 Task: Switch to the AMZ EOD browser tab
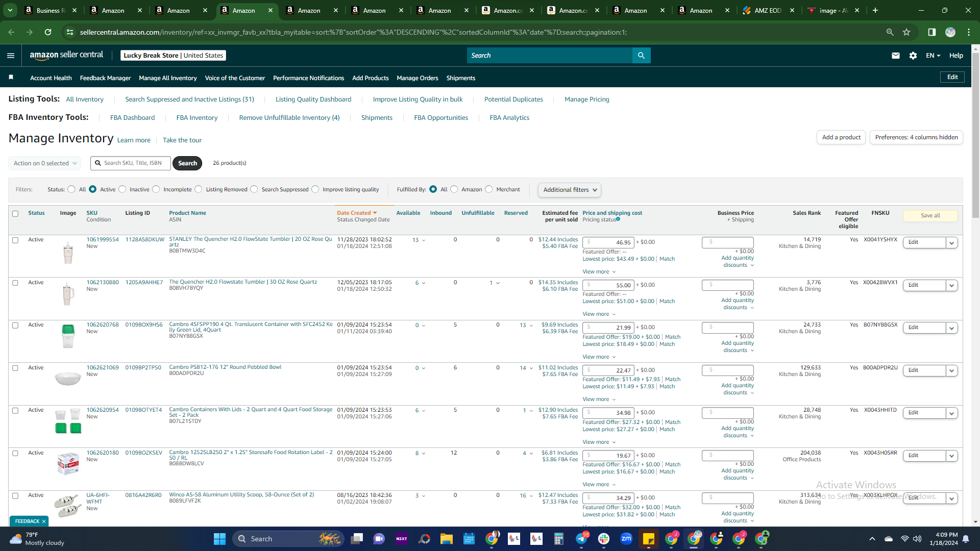click(x=768, y=10)
